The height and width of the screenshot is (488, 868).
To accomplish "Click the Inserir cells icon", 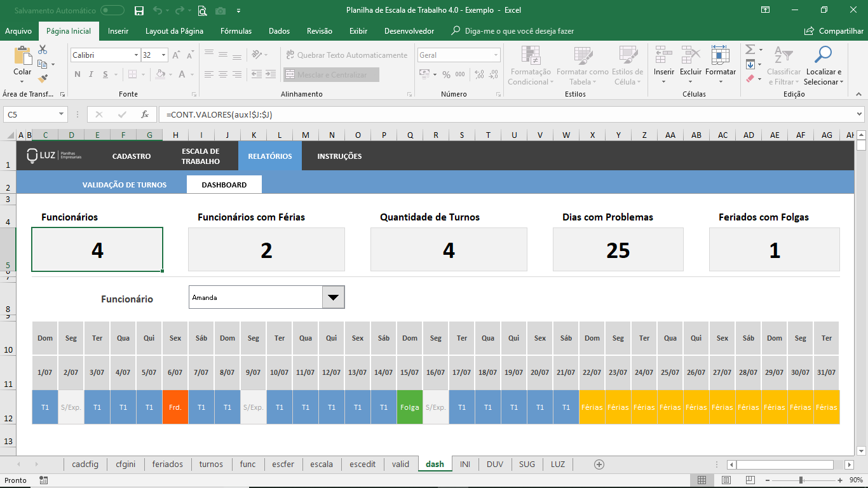I will (x=664, y=55).
